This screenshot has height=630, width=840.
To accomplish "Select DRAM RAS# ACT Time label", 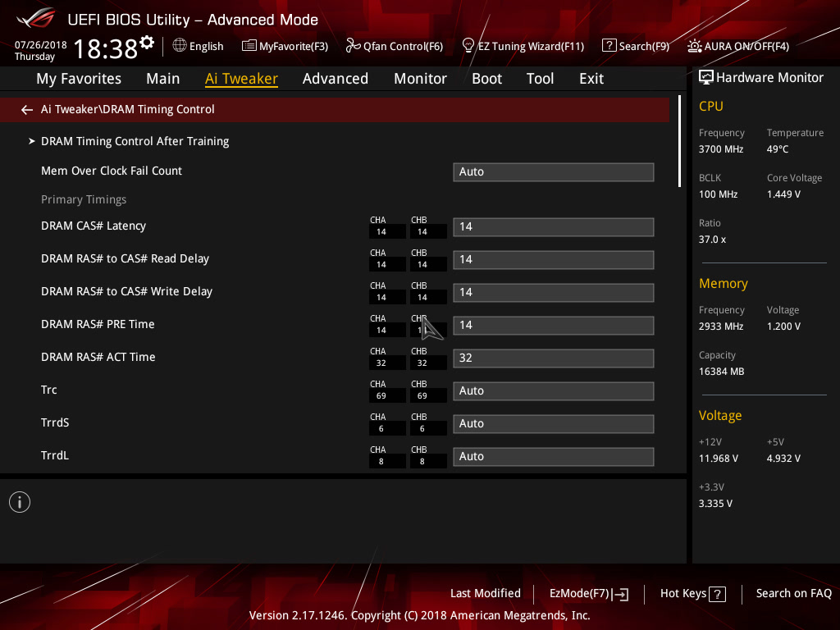I will (98, 358).
